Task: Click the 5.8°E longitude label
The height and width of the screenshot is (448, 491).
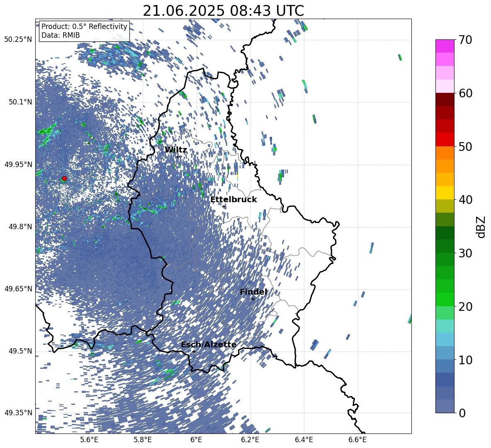Action: point(143,440)
